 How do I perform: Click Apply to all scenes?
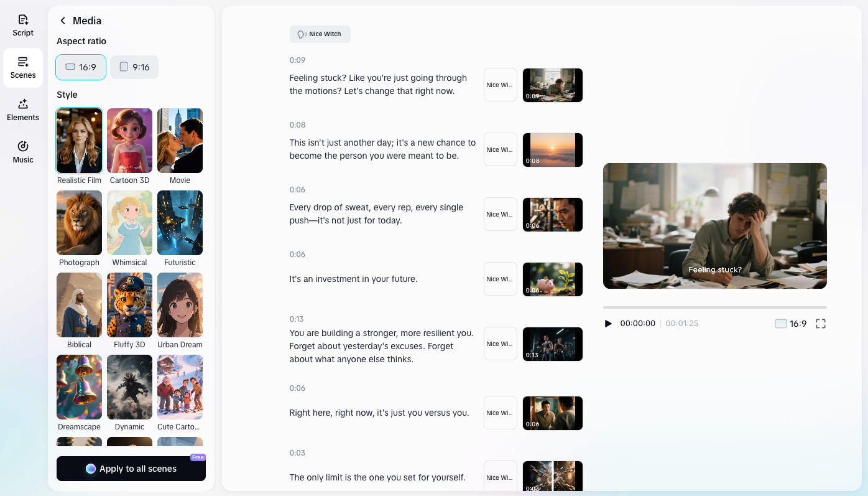click(x=131, y=469)
